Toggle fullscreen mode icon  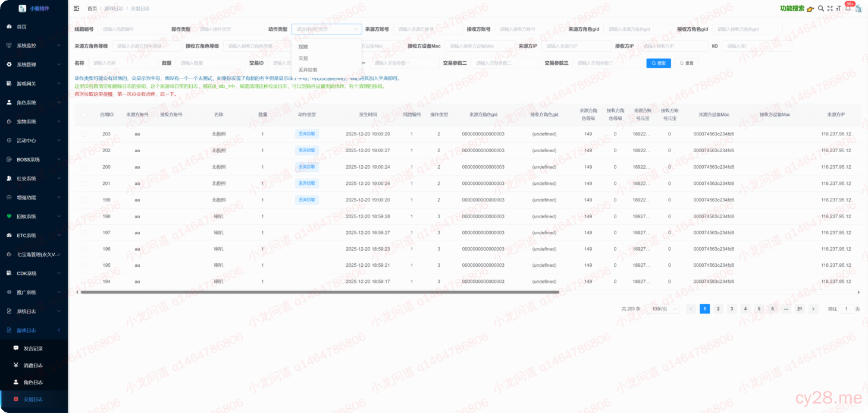830,8
